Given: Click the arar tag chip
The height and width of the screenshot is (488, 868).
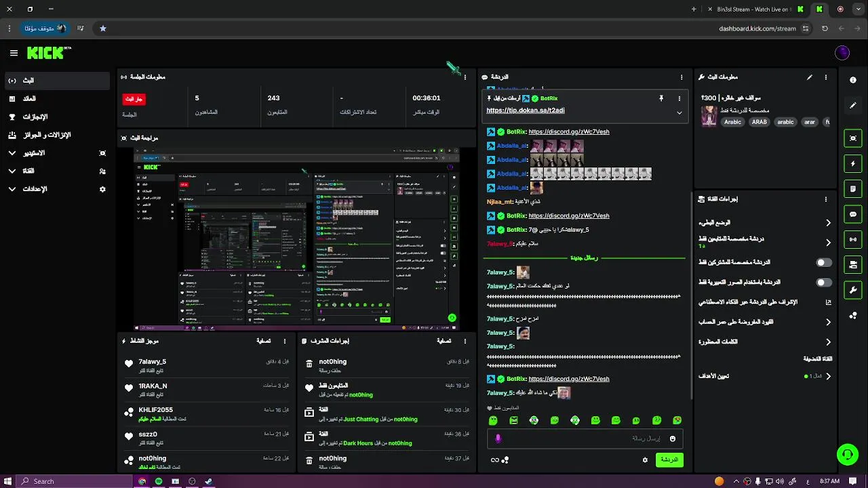Looking at the screenshot, I should tap(810, 122).
